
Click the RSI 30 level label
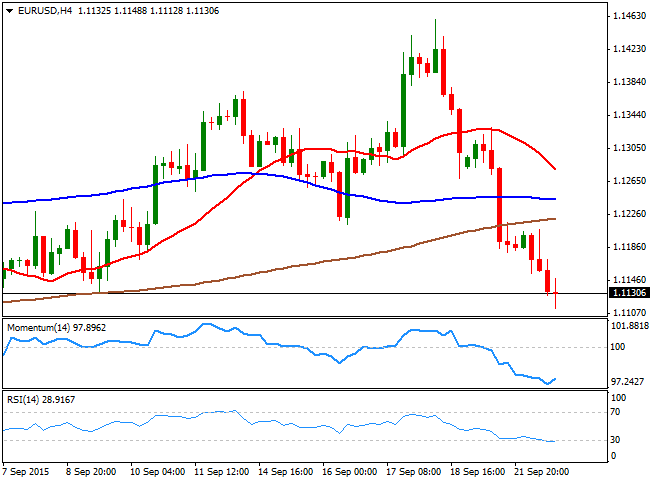click(x=616, y=440)
